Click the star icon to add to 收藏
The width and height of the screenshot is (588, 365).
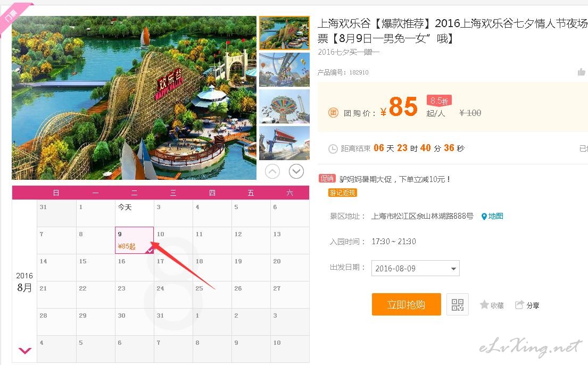484,304
